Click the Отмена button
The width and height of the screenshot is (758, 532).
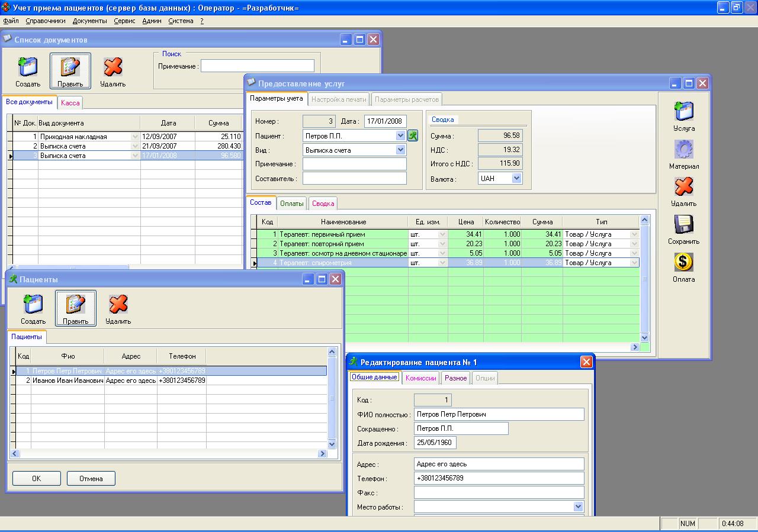click(x=91, y=478)
